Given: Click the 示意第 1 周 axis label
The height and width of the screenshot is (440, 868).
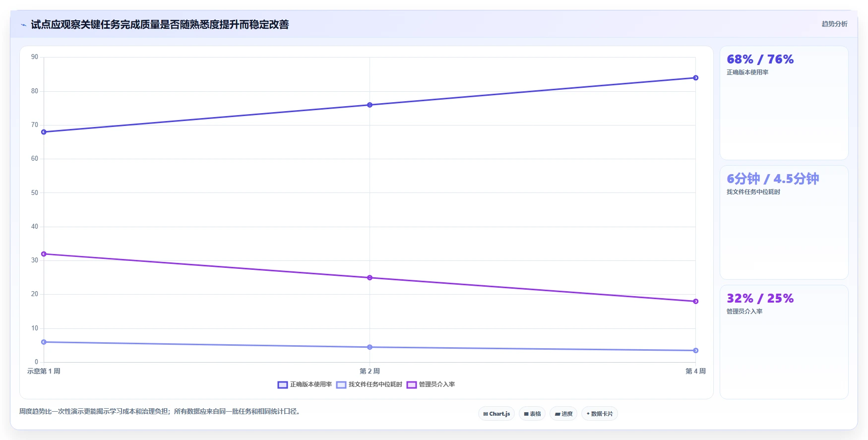Looking at the screenshot, I should pos(44,371).
